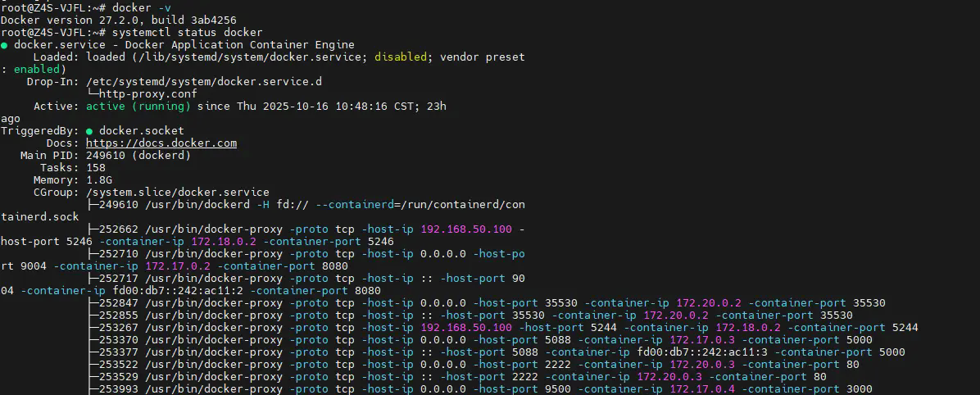Click 172.18.0.2 in the 253267 line

[x=748, y=328]
